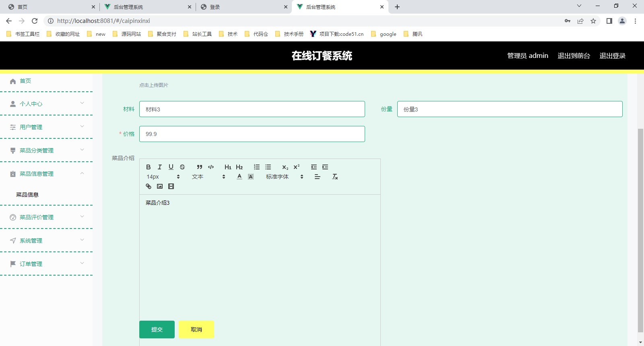Click the 退出登录 link
Image resolution: width=644 pixels, height=346 pixels.
pyautogui.click(x=612, y=56)
